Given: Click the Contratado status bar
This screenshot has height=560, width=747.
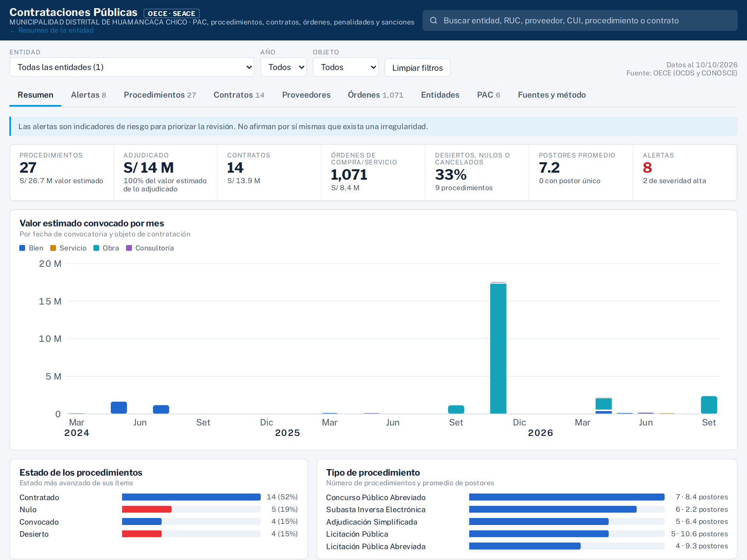Looking at the screenshot, I should (191, 497).
